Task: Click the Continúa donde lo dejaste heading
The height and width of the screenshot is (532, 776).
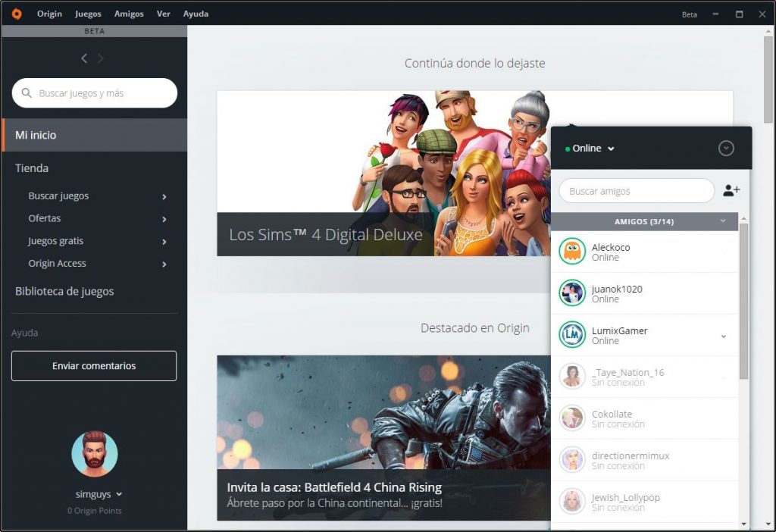Action: point(474,64)
